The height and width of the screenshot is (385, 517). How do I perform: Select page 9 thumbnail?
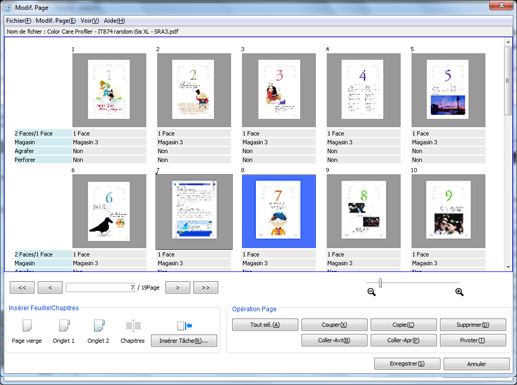pyautogui.click(x=364, y=211)
